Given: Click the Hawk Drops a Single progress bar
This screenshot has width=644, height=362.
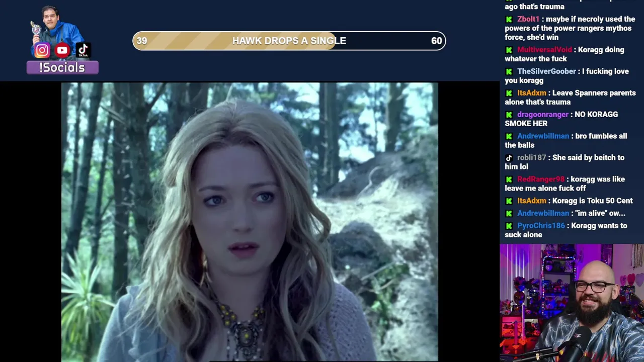Looking at the screenshot, I should [289, 41].
